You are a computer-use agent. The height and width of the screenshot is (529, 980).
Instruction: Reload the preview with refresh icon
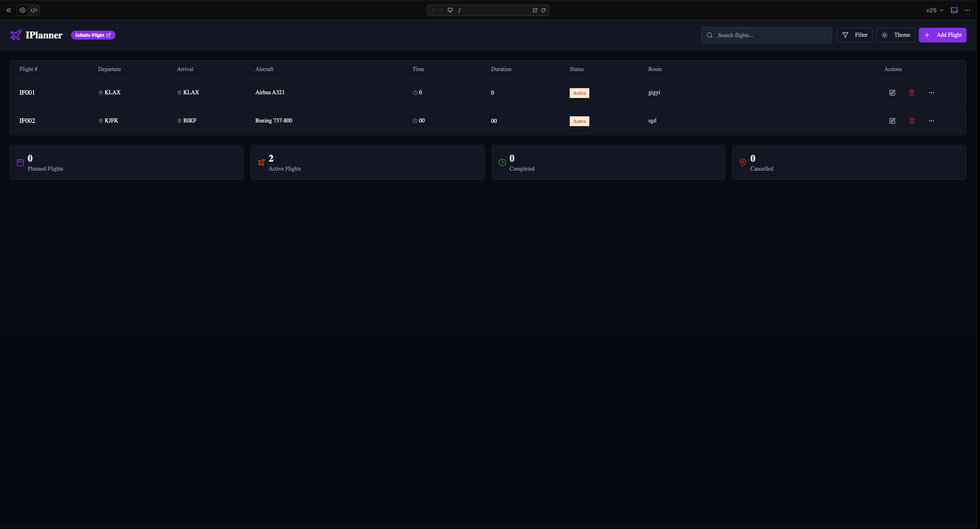544,10
